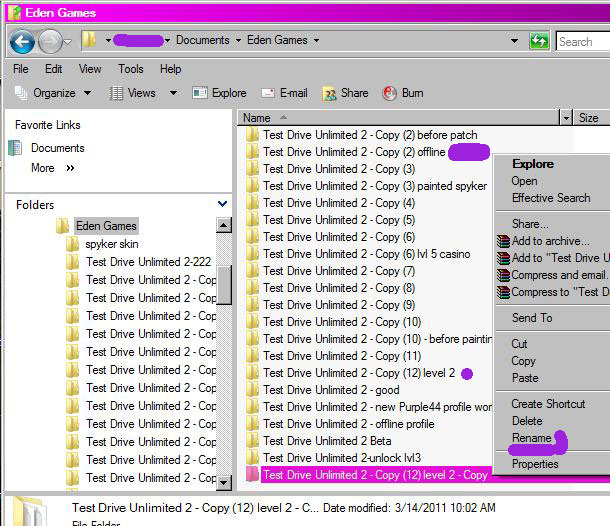Click the Eden Games breadcrumb segment

(277, 40)
